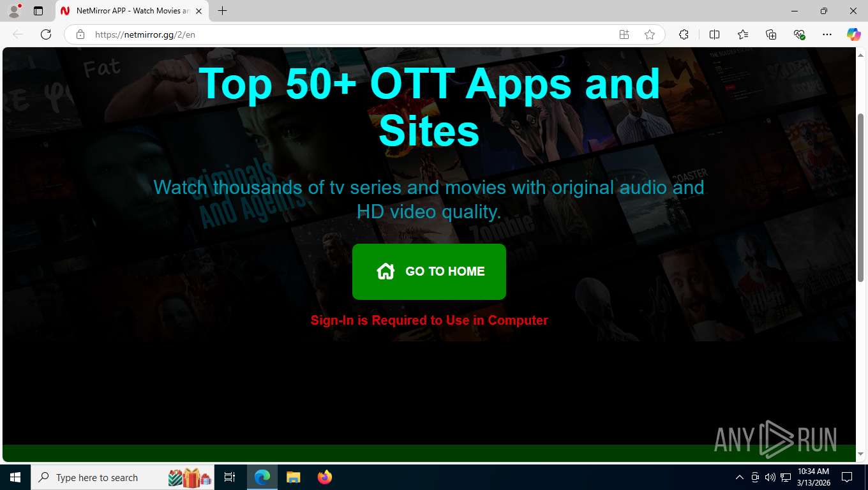
Task: Click 'Sign-In is Required to Use in Computer' text
Action: [x=429, y=320]
